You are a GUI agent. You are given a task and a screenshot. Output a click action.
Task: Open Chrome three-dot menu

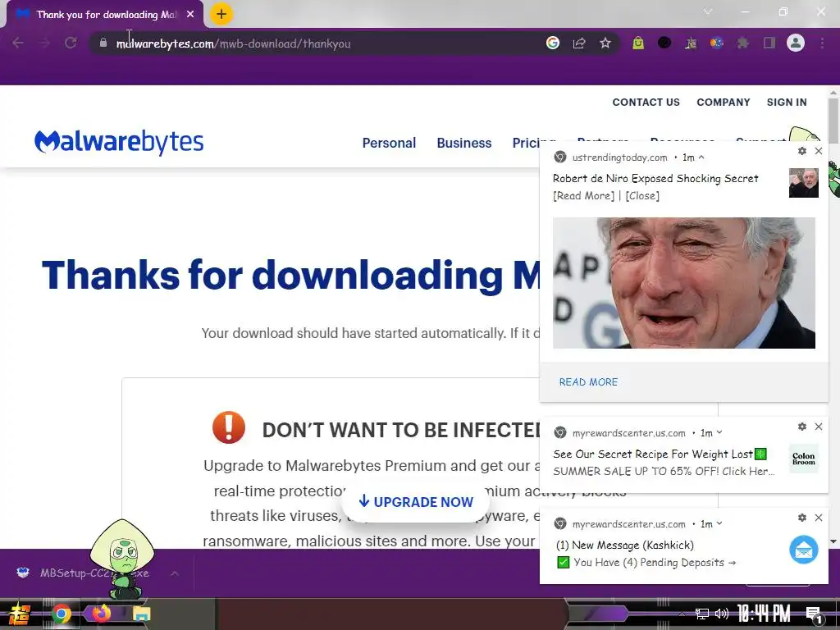coord(822,43)
